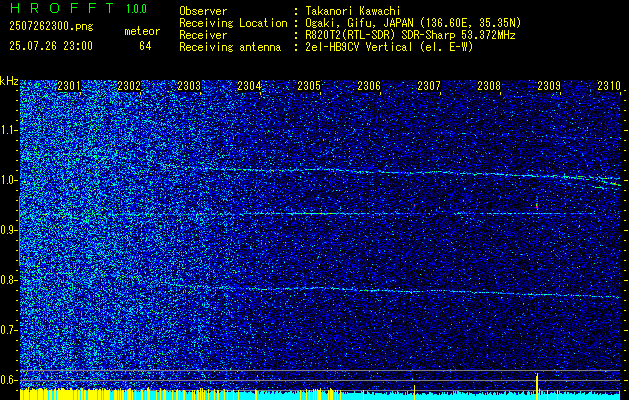The width and height of the screenshot is (629, 400).
Task: Click the version number 1.0.0
Action: click(136, 9)
